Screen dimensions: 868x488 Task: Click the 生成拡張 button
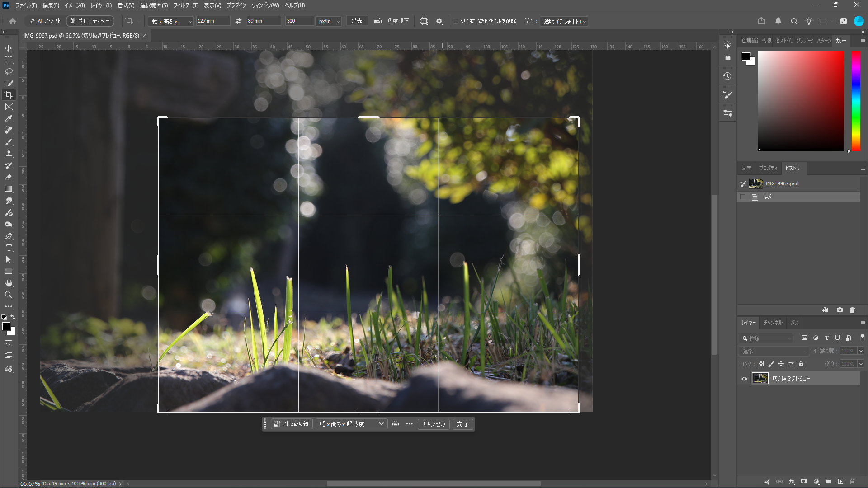292,424
